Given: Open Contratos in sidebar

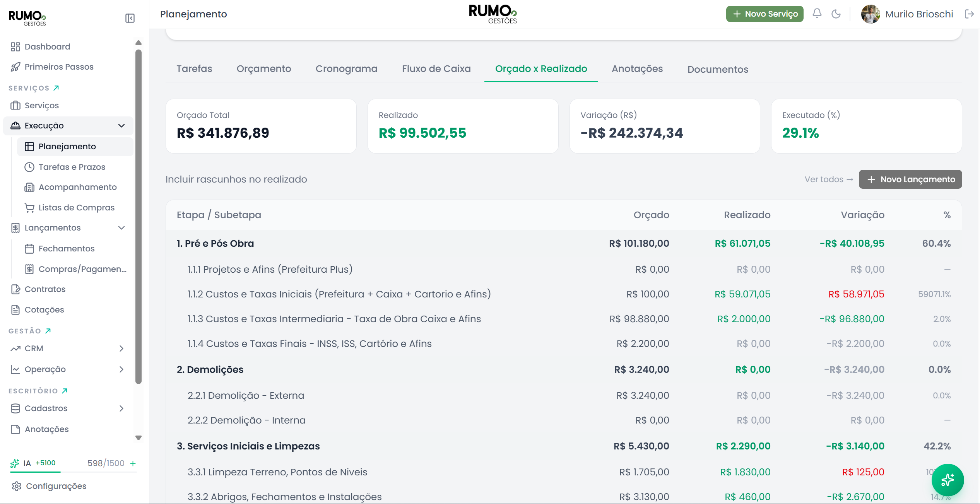Looking at the screenshot, I should (x=45, y=289).
